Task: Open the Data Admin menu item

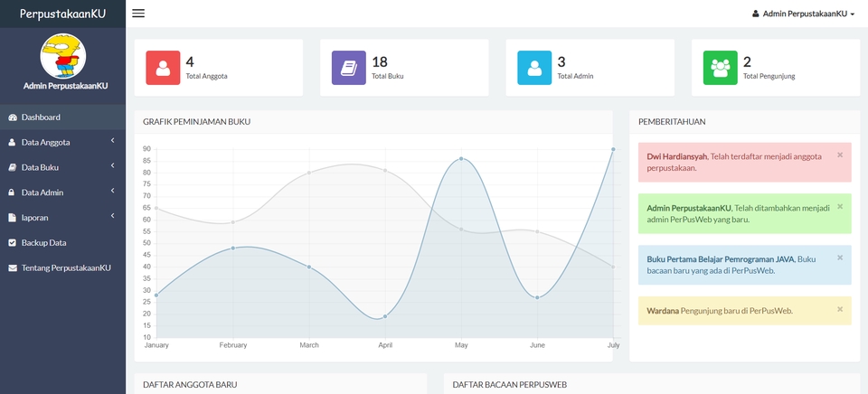Action: coord(62,192)
